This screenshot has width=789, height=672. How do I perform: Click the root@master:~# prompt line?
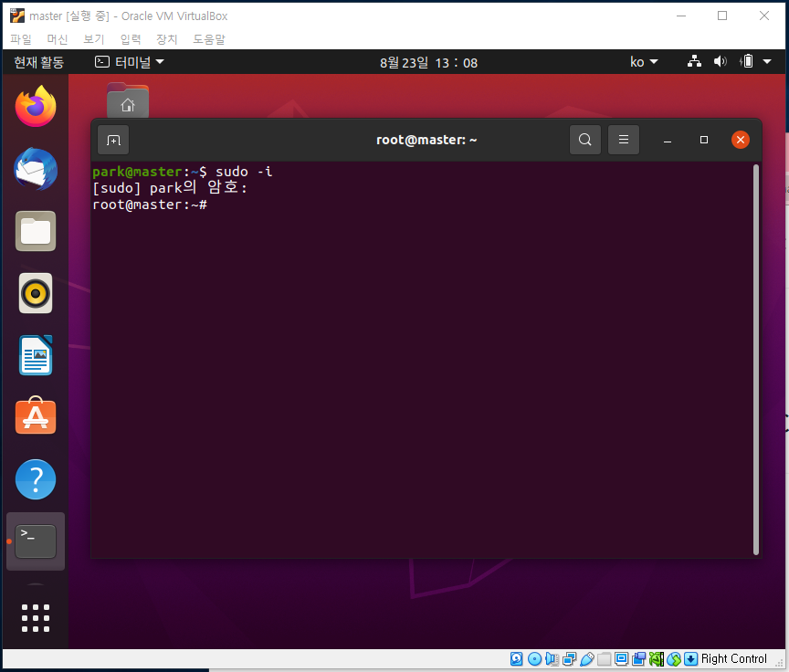coord(150,205)
